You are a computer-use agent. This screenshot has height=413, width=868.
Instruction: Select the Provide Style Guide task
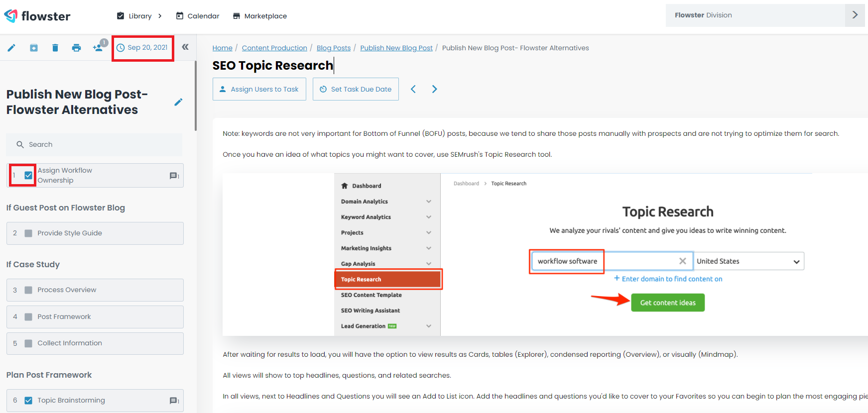coord(95,233)
